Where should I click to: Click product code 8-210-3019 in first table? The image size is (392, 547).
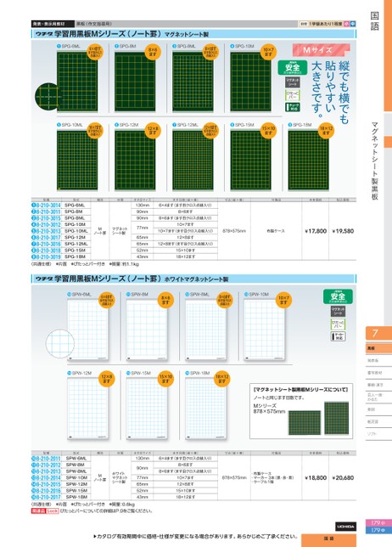(47, 257)
